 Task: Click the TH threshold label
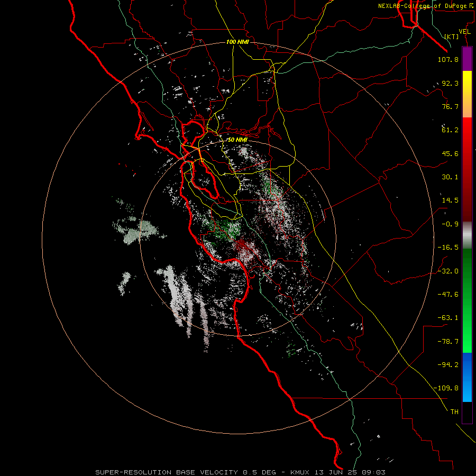tap(454, 412)
